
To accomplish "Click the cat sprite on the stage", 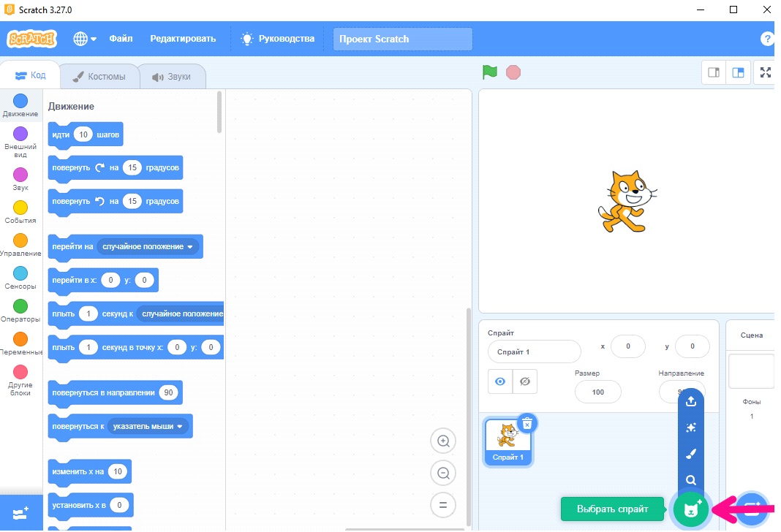I will tap(627, 202).
